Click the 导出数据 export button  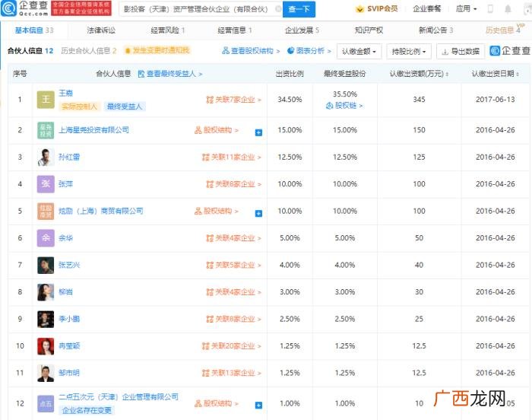click(x=461, y=52)
